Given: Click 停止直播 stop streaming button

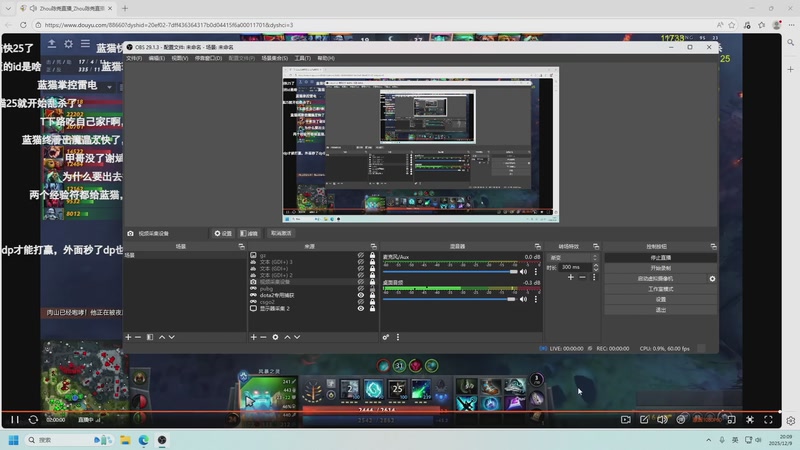Looking at the screenshot, I should point(661,258).
